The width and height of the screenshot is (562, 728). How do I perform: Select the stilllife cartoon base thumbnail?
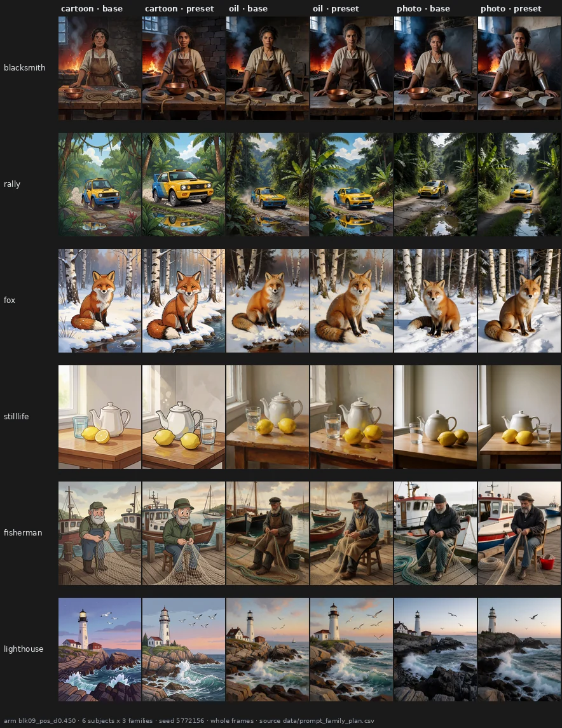point(100,417)
